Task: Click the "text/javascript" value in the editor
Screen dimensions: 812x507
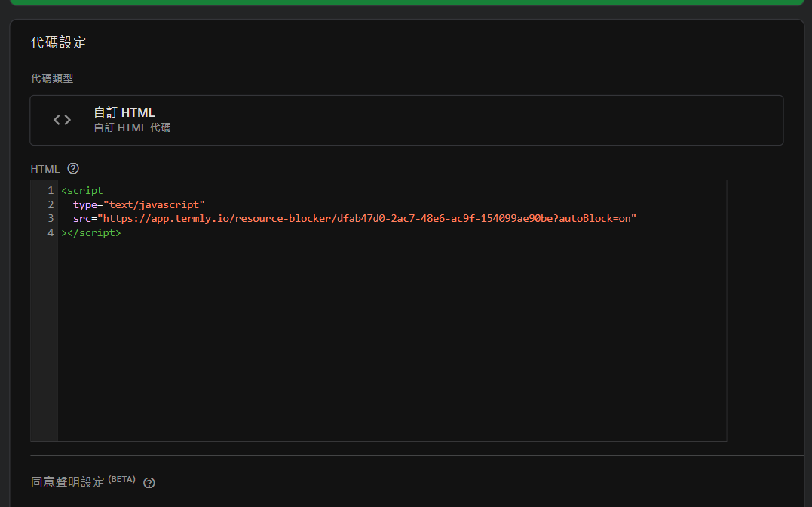Action: pyautogui.click(x=154, y=204)
